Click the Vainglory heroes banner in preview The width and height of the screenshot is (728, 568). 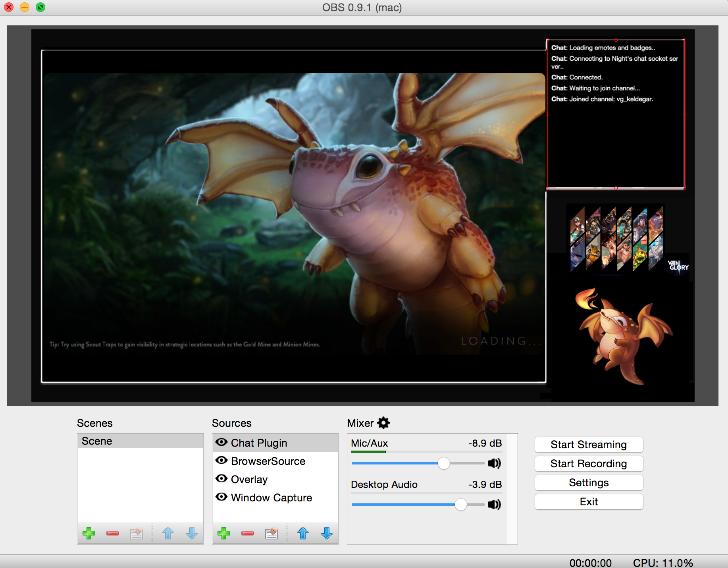coord(616,238)
